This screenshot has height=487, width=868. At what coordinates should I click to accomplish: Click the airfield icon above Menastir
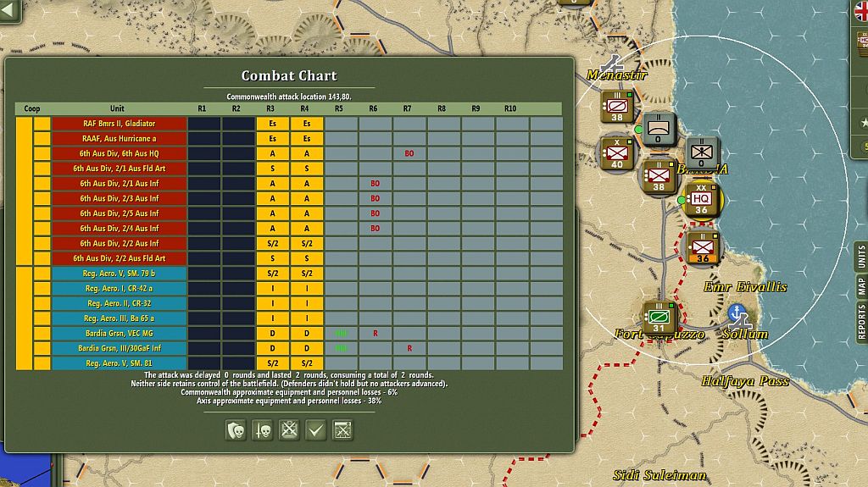coord(613,63)
